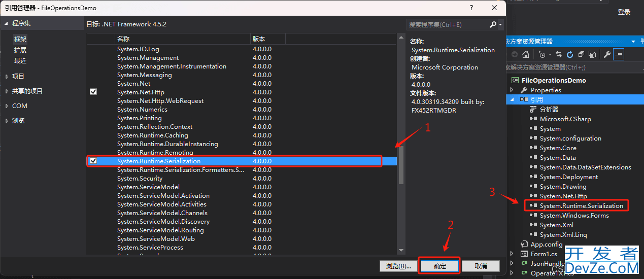This screenshot has height=279, width=644.
Task: Select the System.ServiceProcess assembly row
Action: point(242,247)
